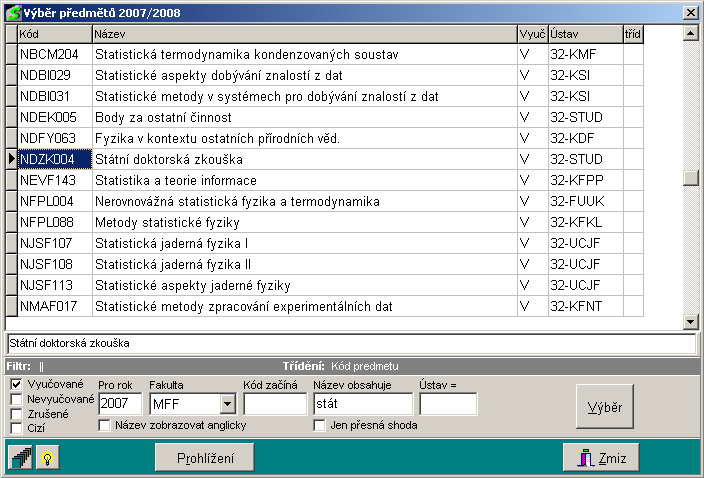
Task: Click the application icon in title bar
Action: pyautogui.click(x=13, y=12)
